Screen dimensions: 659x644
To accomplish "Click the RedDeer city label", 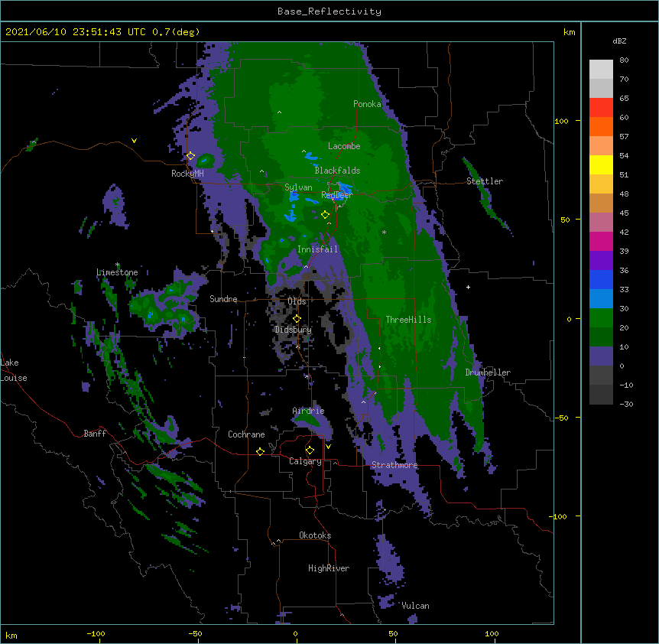I will (x=337, y=195).
